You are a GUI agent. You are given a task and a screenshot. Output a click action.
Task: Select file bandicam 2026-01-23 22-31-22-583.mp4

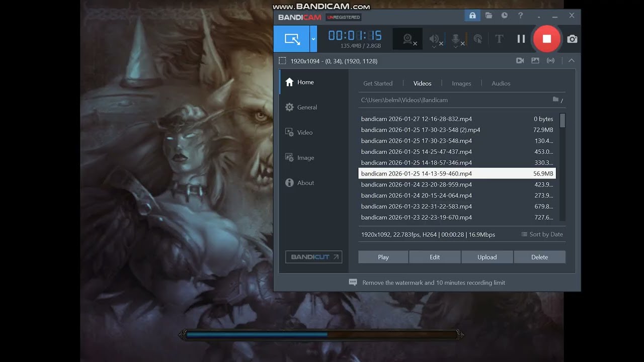[457, 207]
